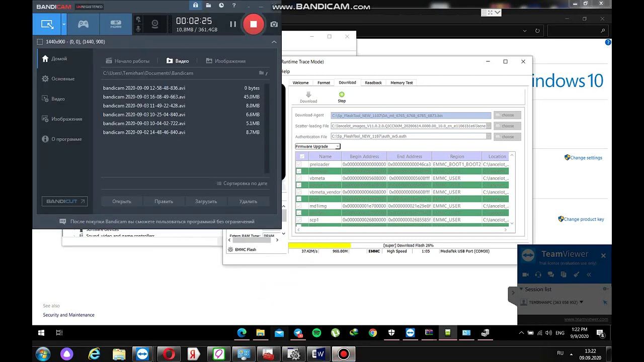Viewport: 644px width, 362px height.
Task: Click the Download arrow in Flash Tool
Action: pos(308,97)
